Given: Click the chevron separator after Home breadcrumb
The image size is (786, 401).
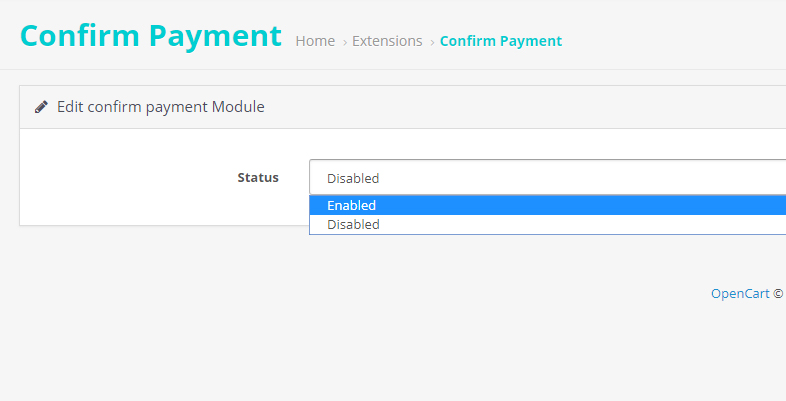Looking at the screenshot, I should point(344,42).
